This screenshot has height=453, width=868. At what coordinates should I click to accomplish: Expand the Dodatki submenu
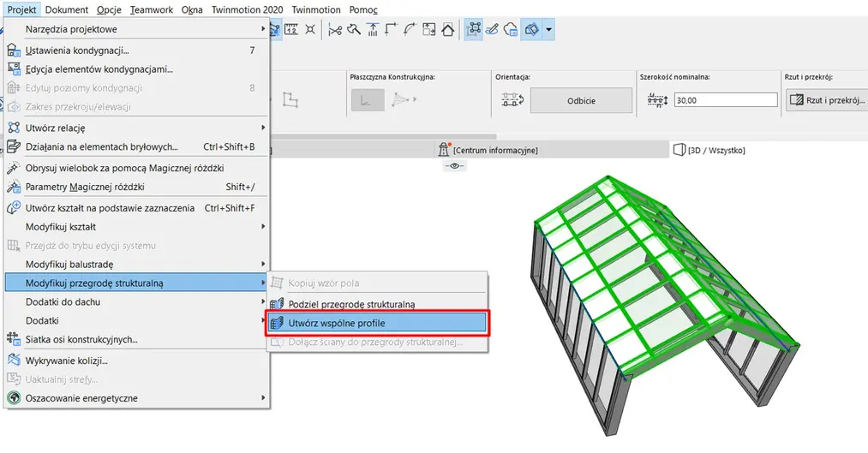[x=137, y=321]
